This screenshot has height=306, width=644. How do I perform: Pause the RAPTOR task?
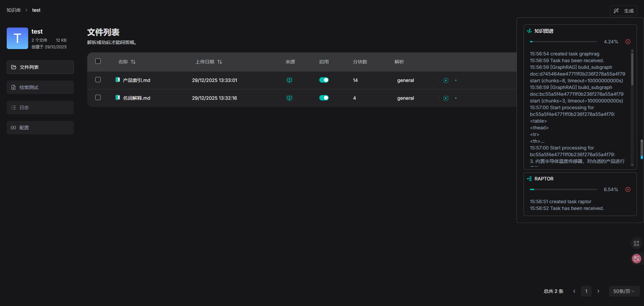coord(628,189)
